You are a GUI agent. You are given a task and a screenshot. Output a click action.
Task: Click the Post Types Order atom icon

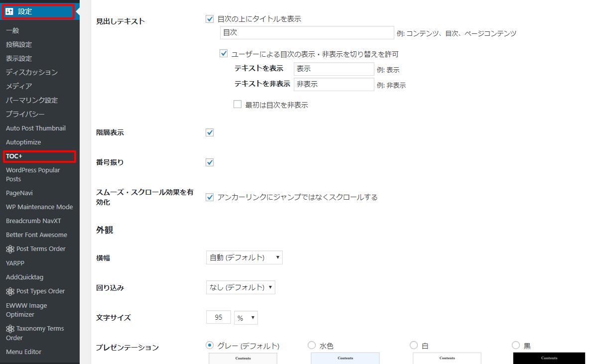10,291
